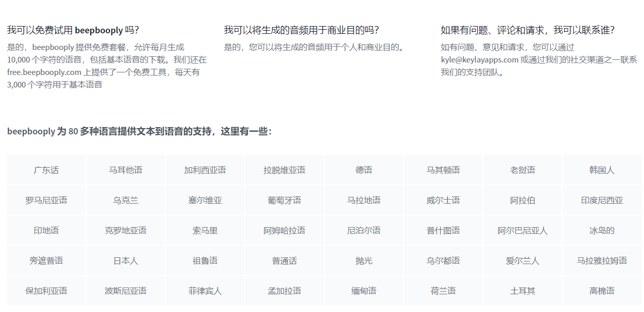Select the 拉脱维亚语 language cell
644x312 pixels.
284,170
